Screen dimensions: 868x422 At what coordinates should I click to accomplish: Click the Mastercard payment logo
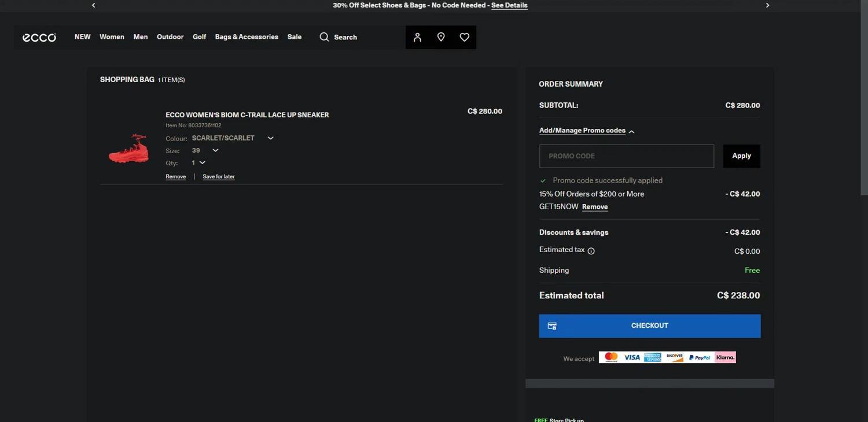pyautogui.click(x=610, y=357)
